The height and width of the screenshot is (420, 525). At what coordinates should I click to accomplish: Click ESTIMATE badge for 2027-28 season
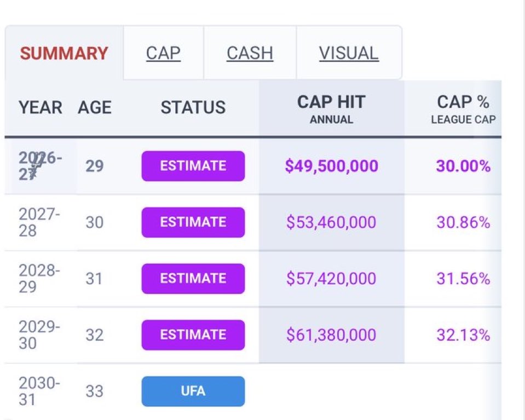click(193, 222)
